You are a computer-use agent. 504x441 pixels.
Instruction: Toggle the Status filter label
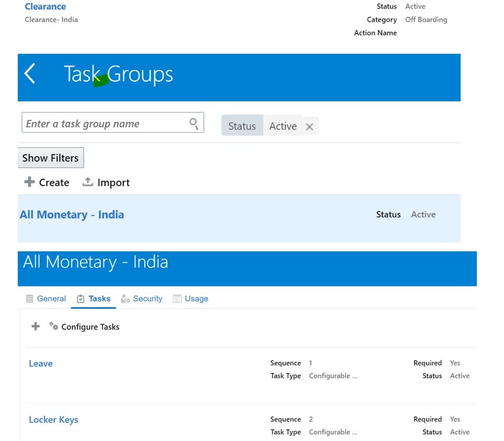pyautogui.click(x=242, y=125)
